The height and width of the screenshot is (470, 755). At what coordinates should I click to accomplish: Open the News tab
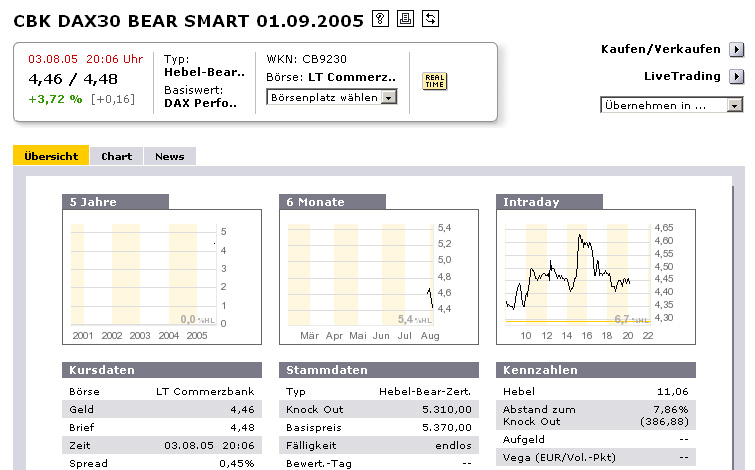tap(169, 156)
